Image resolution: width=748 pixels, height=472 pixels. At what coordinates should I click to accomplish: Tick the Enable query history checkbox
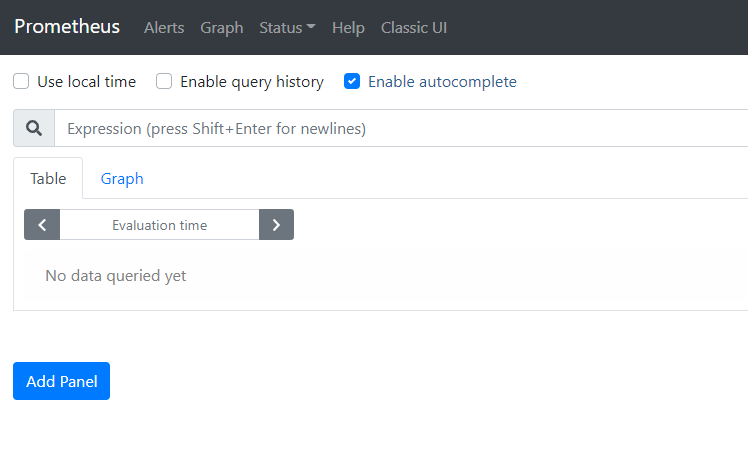pos(164,82)
